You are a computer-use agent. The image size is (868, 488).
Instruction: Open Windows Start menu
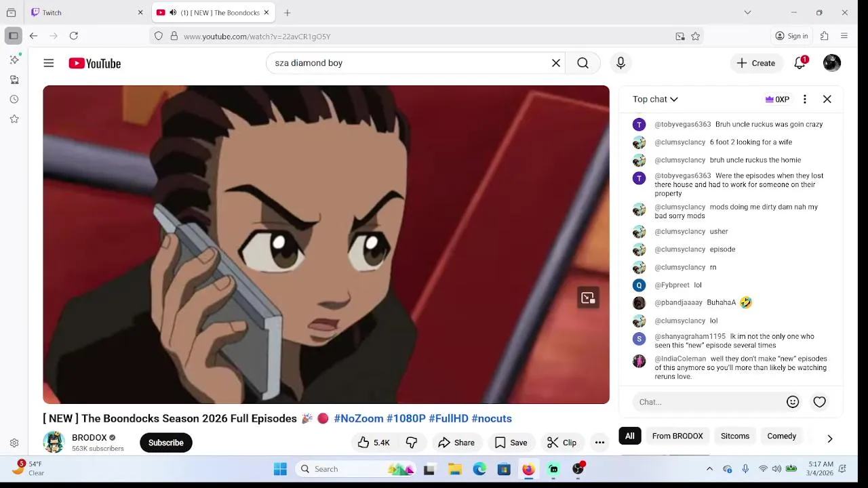coord(280,469)
